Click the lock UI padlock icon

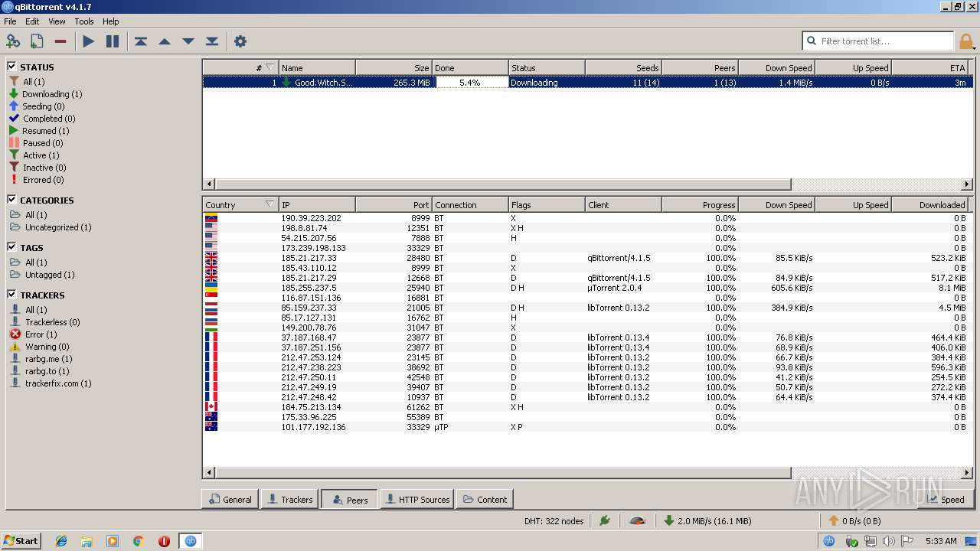coord(966,41)
